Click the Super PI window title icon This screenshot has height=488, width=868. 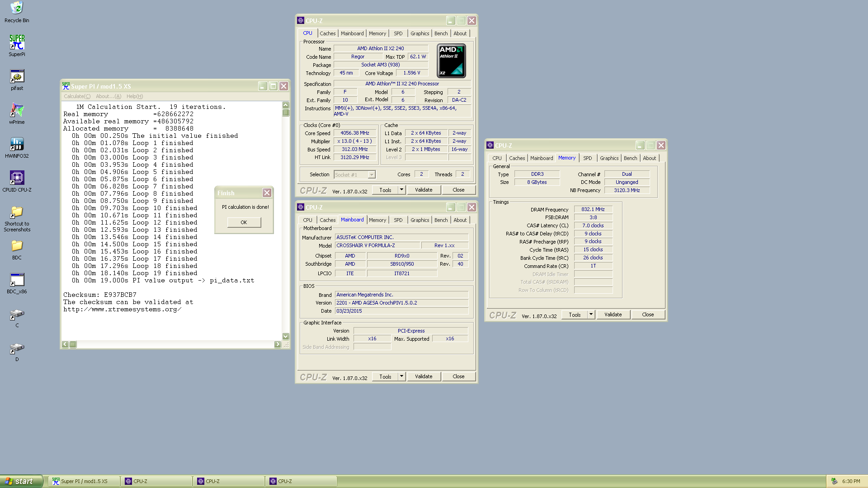coord(66,86)
